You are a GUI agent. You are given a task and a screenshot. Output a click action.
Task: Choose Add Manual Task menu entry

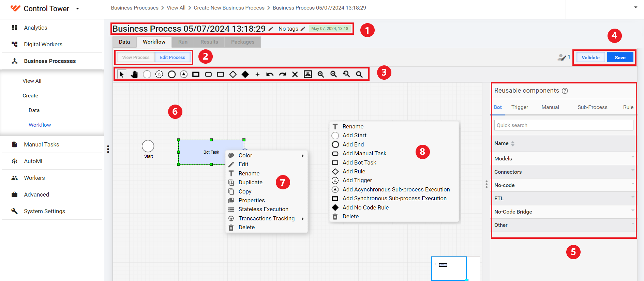pyautogui.click(x=394, y=153)
